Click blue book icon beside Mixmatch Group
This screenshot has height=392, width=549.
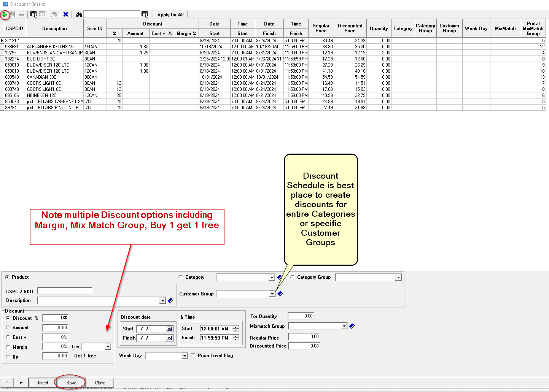tap(352, 326)
